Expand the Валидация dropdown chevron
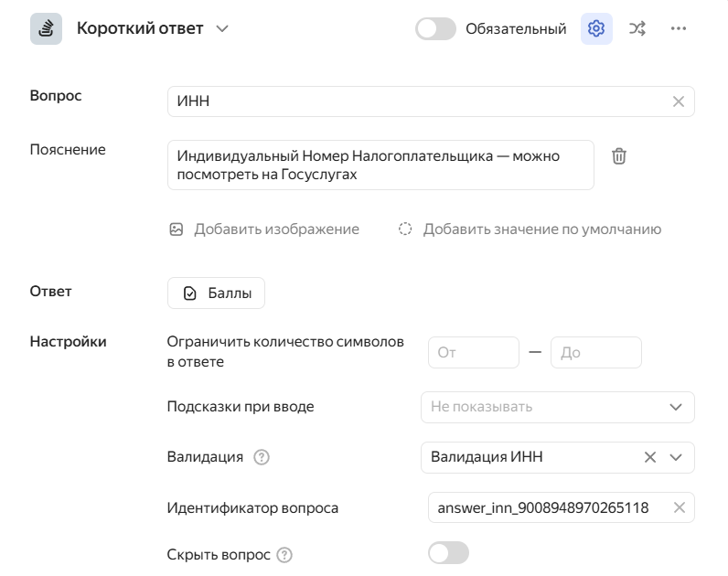Screen dimensions: 728x576 pos(676,457)
